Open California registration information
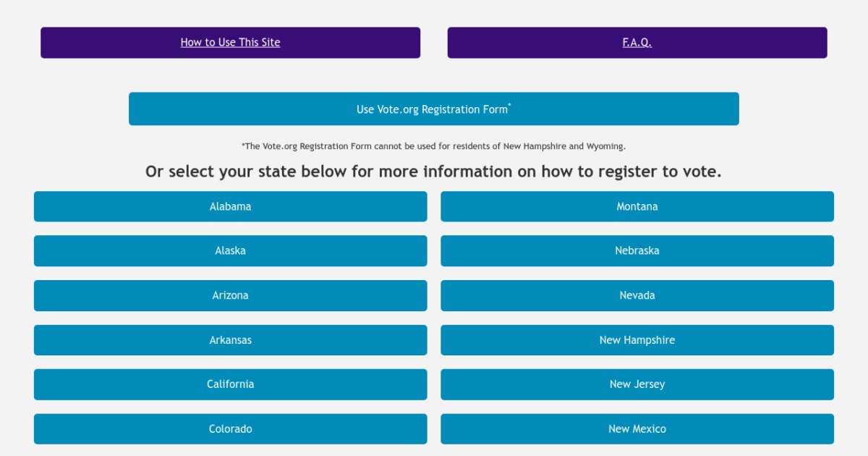Screen dimensions: 868x456 (230, 384)
